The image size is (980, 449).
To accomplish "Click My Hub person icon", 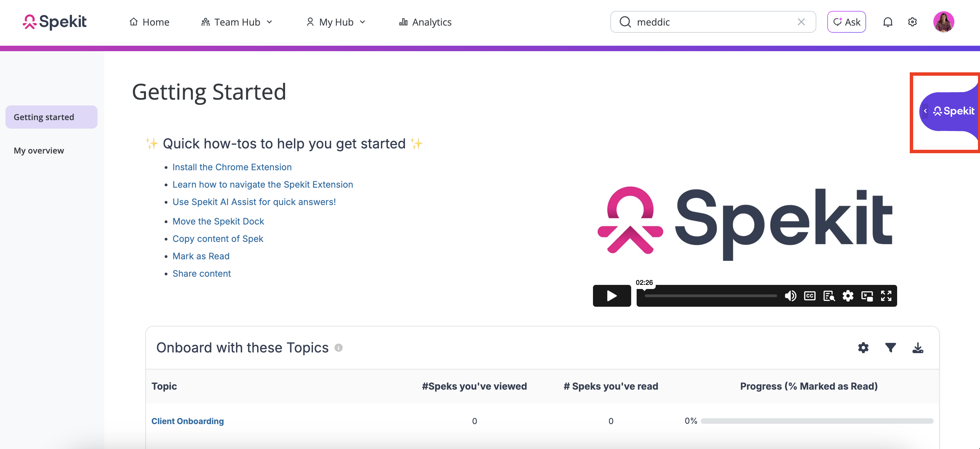I will coord(310,22).
